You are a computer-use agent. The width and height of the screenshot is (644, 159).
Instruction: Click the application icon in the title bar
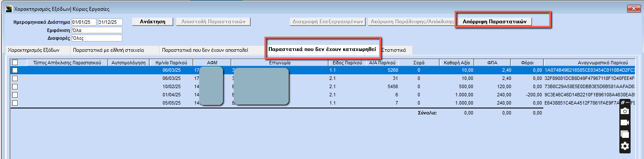(8, 8)
